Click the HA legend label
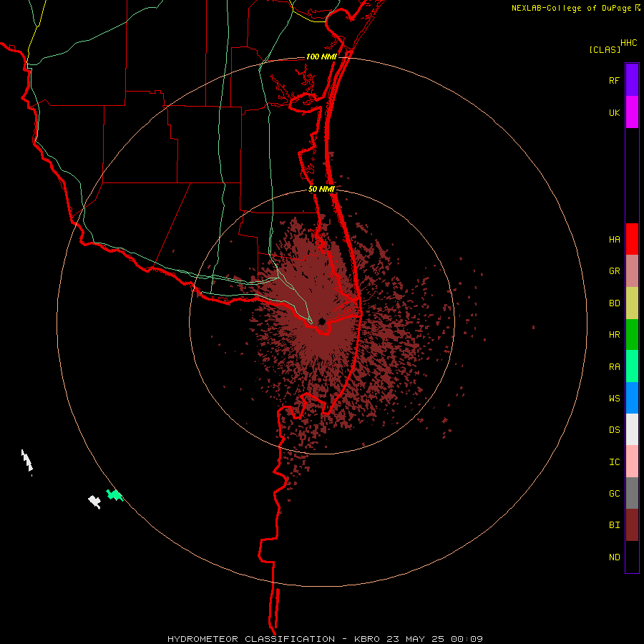Image resolution: width=644 pixels, height=644 pixels. (614, 239)
